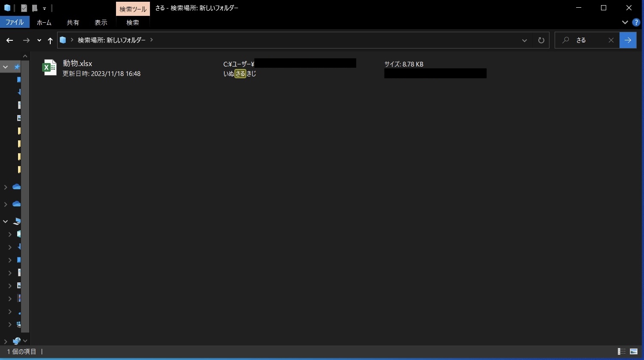644x360 pixels.
Task: Click the highlighted さる match in the snippet
Action: (240, 74)
